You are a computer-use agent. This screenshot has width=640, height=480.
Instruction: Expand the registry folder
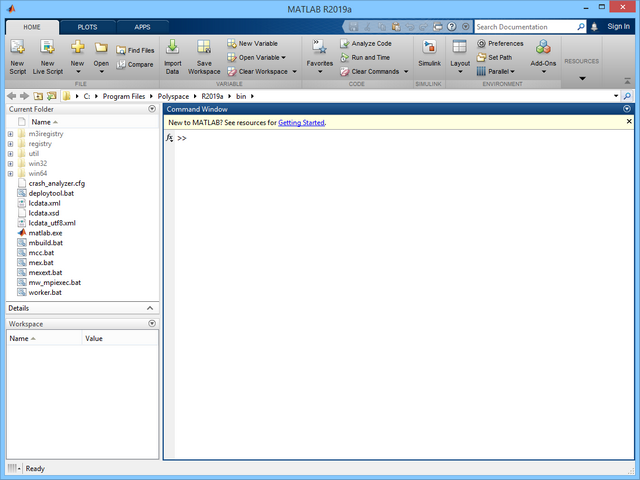pos(10,144)
